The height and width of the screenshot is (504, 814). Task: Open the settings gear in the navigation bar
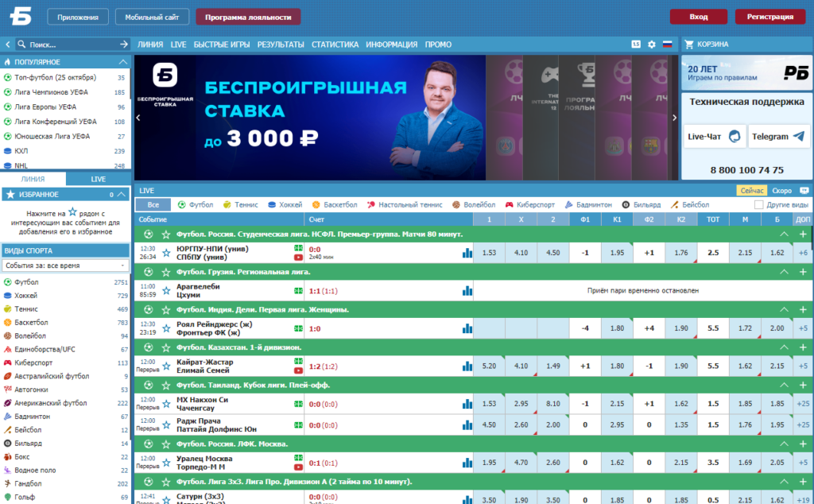(x=652, y=45)
